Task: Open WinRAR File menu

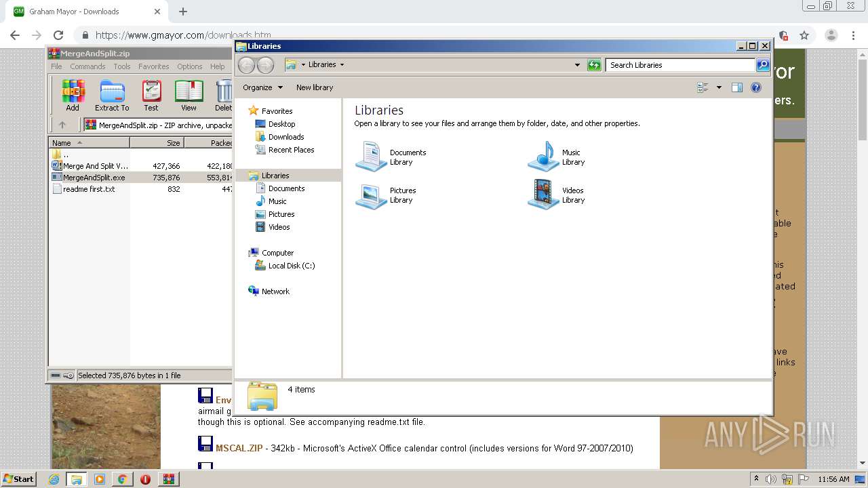Action: [56, 66]
